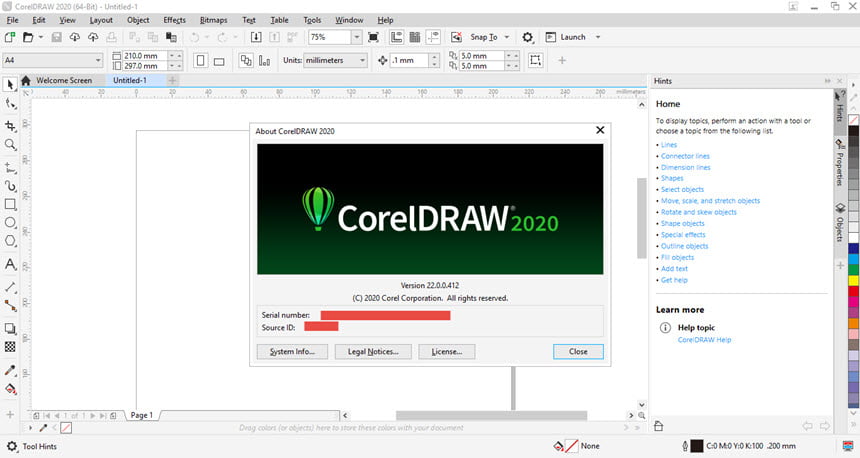This screenshot has width=860, height=458.
Task: Pick the red palette swatch
Action: (853, 291)
